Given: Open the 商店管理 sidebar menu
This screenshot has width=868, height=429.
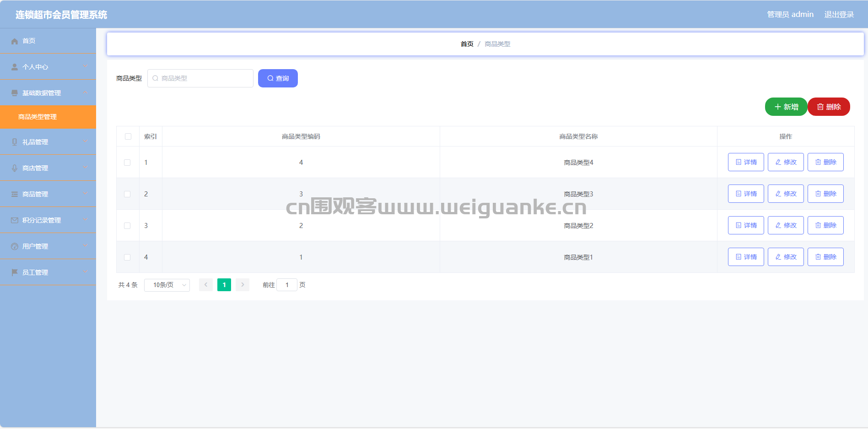Looking at the screenshot, I should 48,168.
